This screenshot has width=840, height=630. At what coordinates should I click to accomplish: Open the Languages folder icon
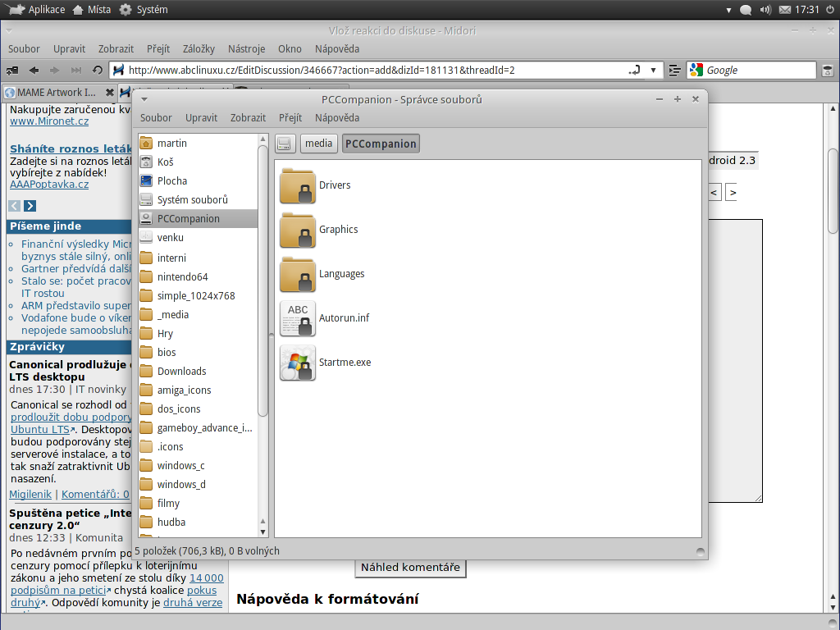(297, 274)
